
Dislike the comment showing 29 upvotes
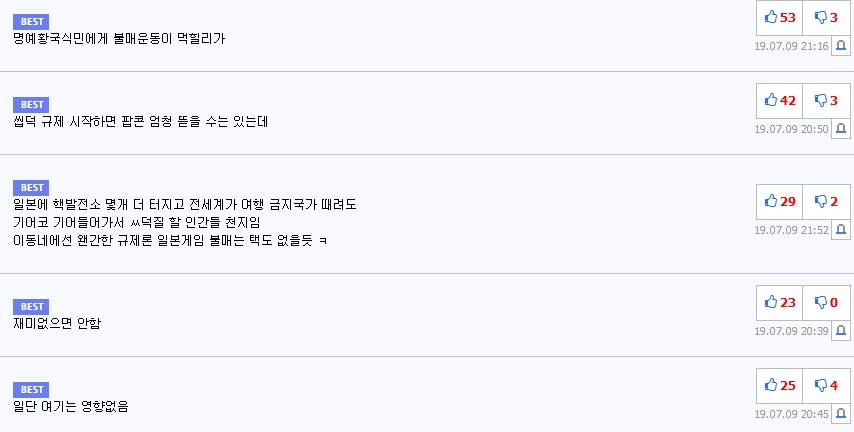pyautogui.click(x=826, y=202)
